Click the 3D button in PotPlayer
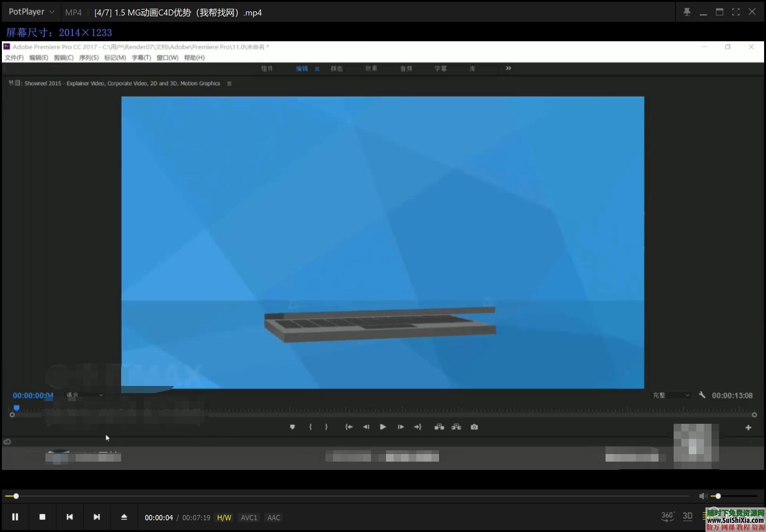Image resolution: width=766 pixels, height=532 pixels. (687, 516)
